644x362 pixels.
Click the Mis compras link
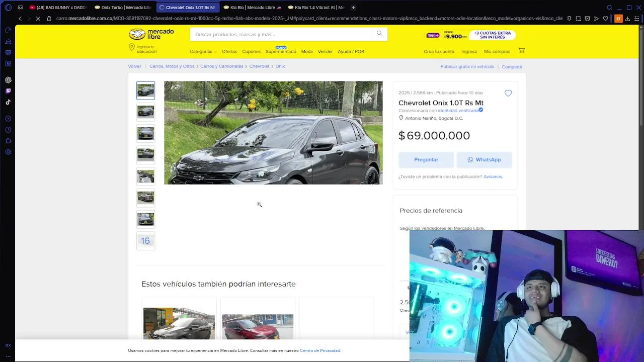pos(497,51)
